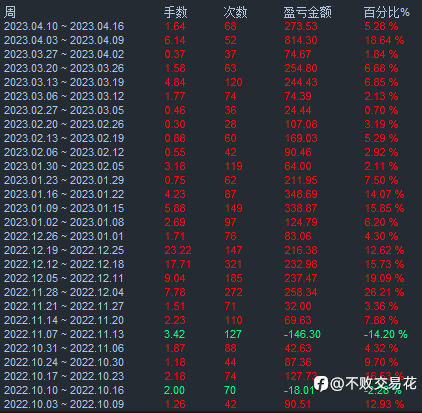Click percentage value 18.64 %
This screenshot has height=413, width=422.
click(x=384, y=40)
